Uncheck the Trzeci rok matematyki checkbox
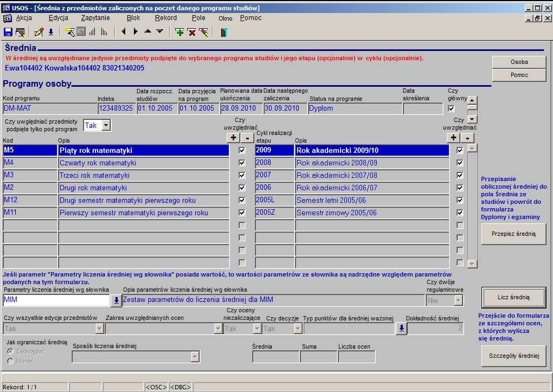The height and width of the screenshot is (392, 553). click(242, 175)
